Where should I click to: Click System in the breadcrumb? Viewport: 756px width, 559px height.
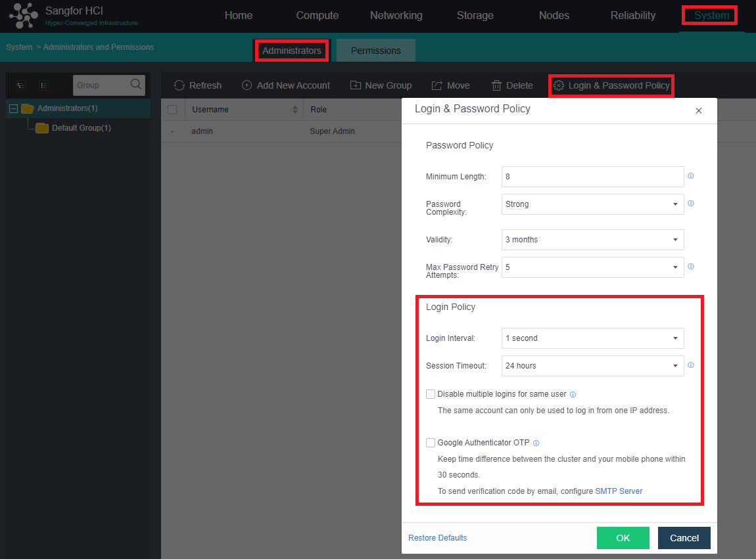[19, 47]
